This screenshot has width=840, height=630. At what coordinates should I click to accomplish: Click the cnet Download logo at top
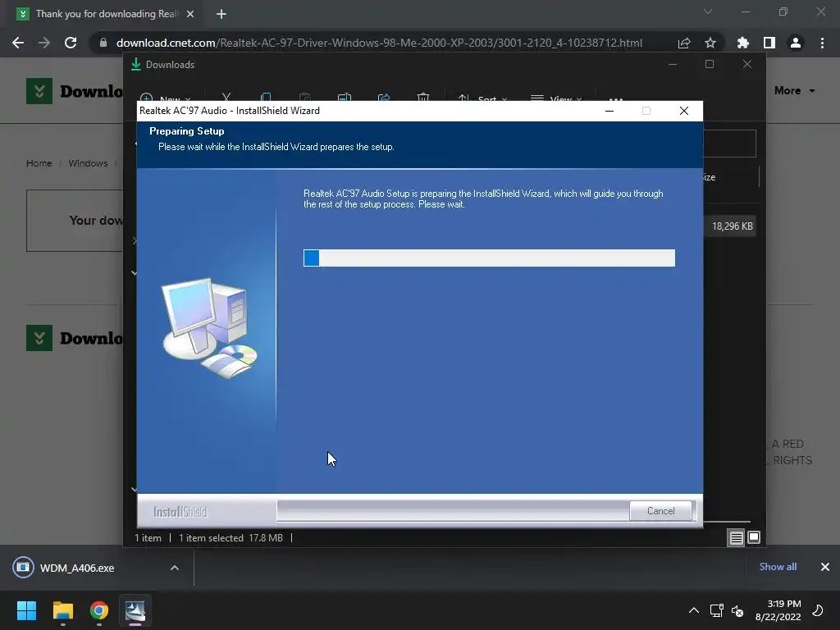(x=75, y=90)
